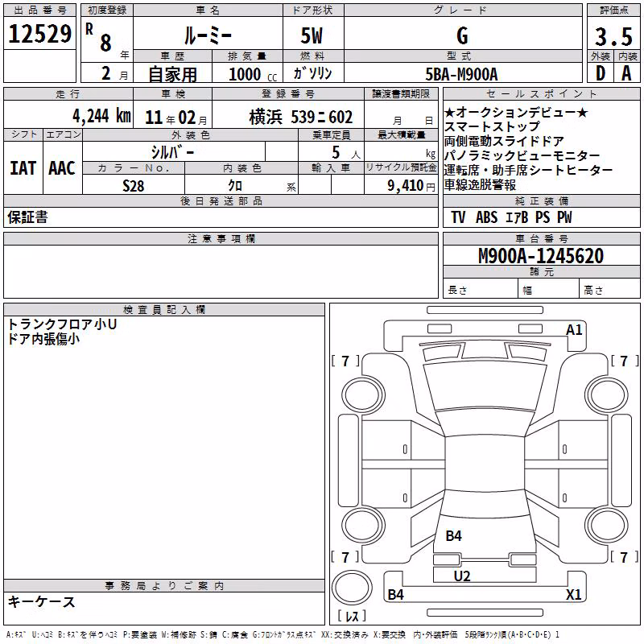
Task: Click the seat heater sales point line
Action: (x=528, y=170)
